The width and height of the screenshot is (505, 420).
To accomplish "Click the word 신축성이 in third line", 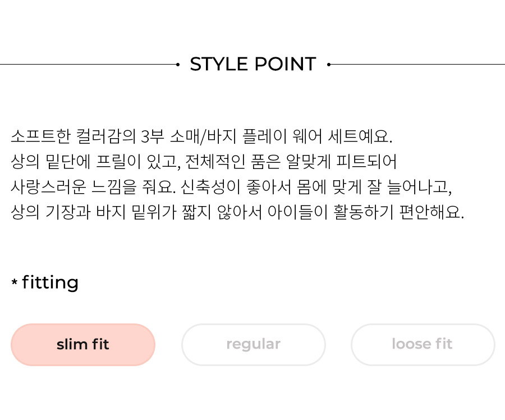I will pyautogui.click(x=210, y=187).
